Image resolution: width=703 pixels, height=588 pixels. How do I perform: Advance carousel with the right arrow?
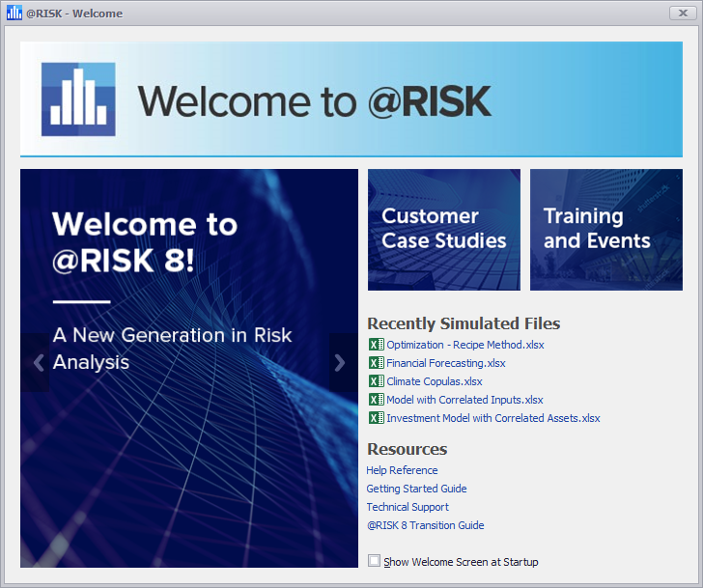(339, 363)
